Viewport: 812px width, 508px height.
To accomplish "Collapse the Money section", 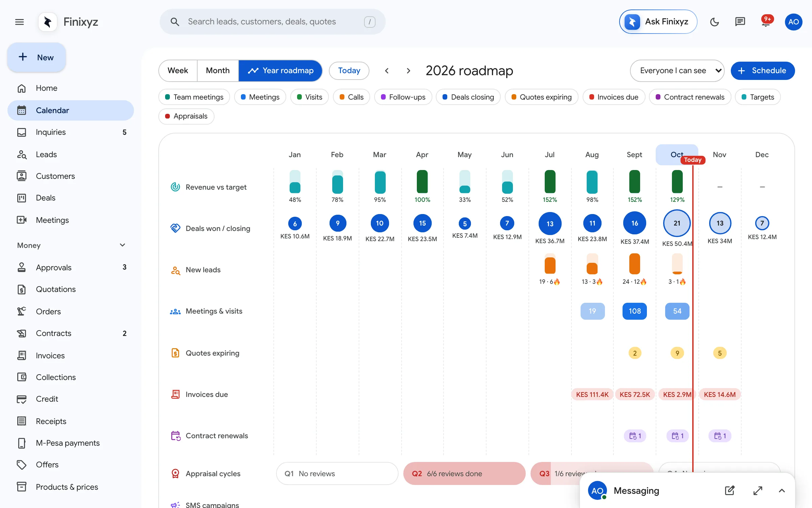I will (122, 245).
